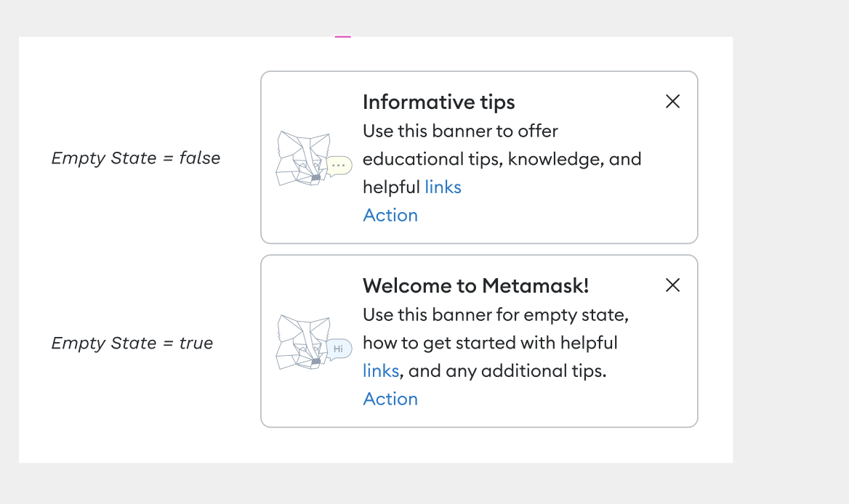Dismiss the Welcome to Metamask banner with its X
Screen dimensions: 849x504
[672, 285]
